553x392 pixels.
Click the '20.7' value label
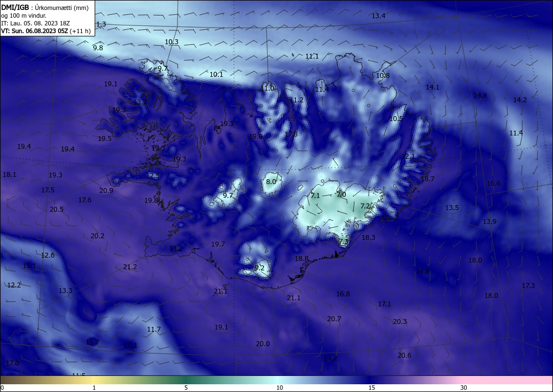[334, 319]
